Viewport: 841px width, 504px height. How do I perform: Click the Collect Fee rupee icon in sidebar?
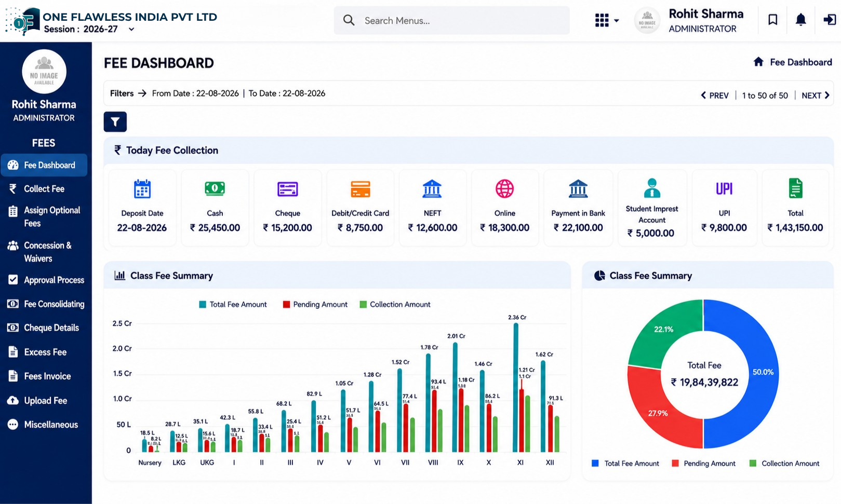pyautogui.click(x=13, y=189)
